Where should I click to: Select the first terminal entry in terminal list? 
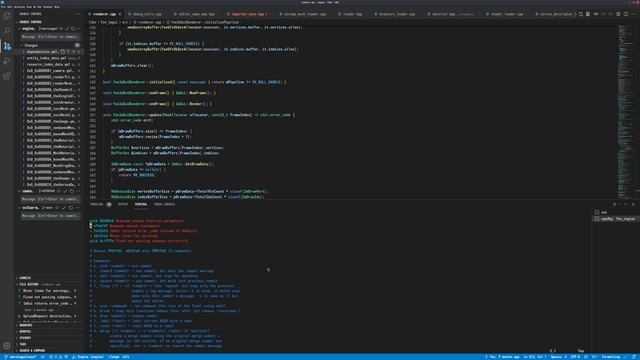615,212
